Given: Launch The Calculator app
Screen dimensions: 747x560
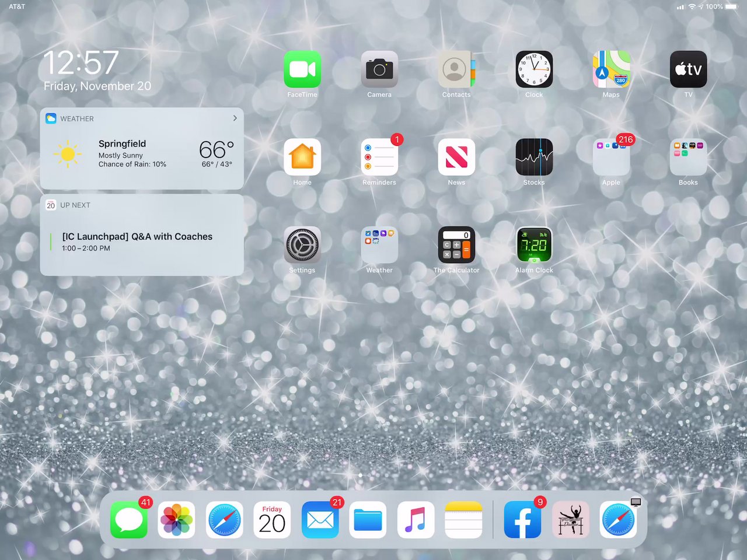Looking at the screenshot, I should (x=456, y=245).
